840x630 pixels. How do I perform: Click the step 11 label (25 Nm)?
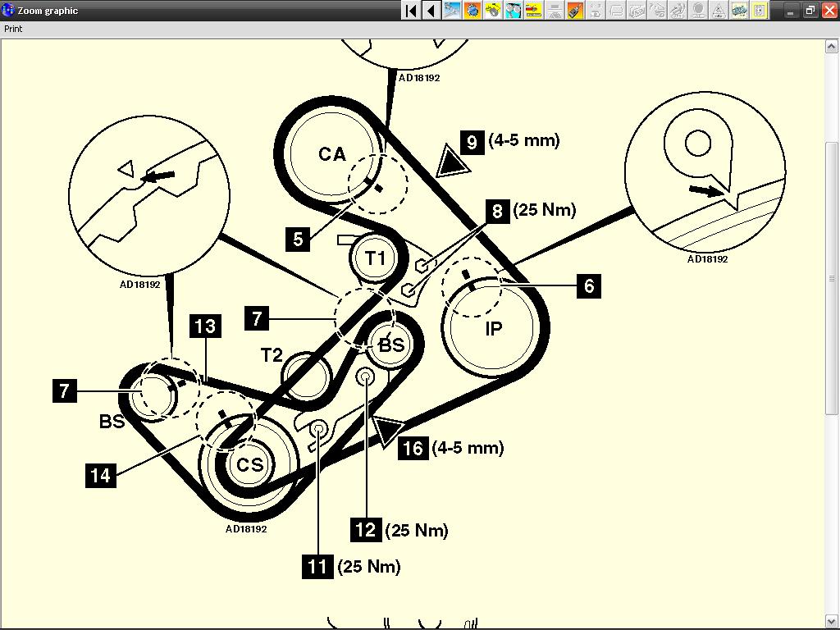[351, 567]
